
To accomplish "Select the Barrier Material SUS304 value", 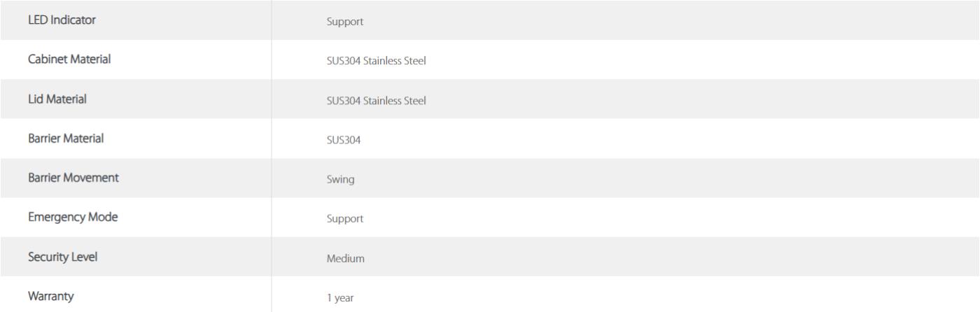I will [344, 141].
